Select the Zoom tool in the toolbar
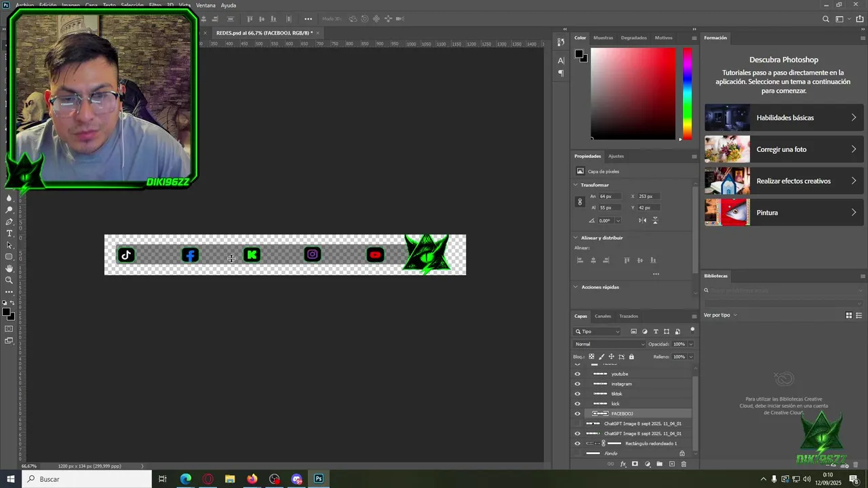This screenshot has height=488, width=868. pos(9,280)
